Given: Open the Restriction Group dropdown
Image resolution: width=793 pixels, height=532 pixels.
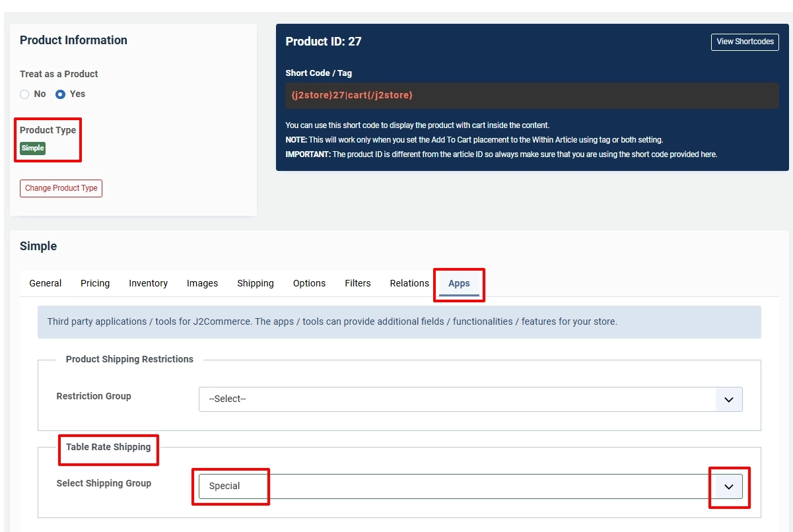Looking at the screenshot, I should point(470,399).
